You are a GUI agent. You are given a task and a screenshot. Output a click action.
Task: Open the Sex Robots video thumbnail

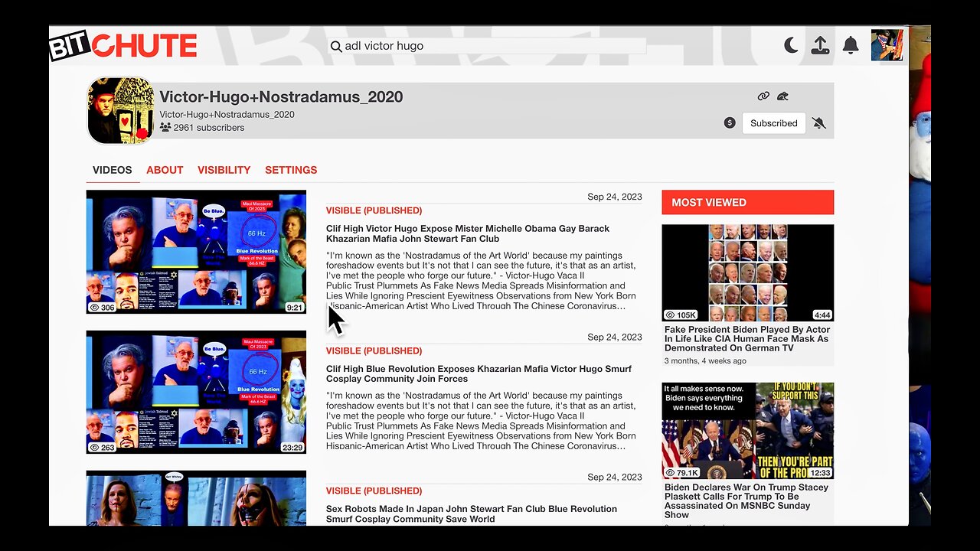196,498
